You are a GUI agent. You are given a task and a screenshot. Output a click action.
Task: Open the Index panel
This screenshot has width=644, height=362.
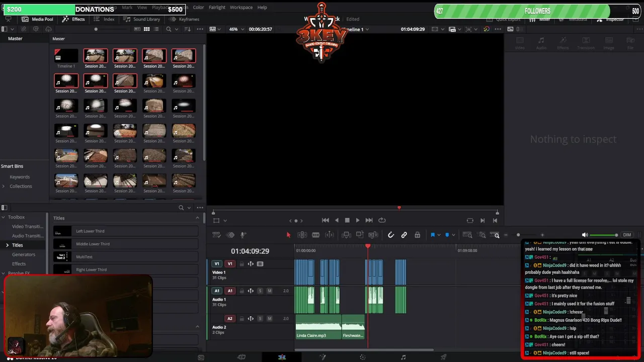104,19
